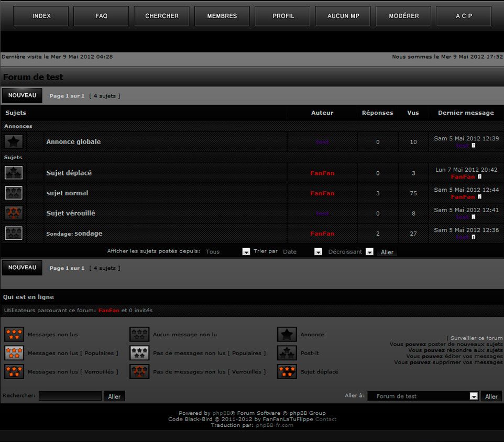Focus the Rechercher search input field

[70, 396]
